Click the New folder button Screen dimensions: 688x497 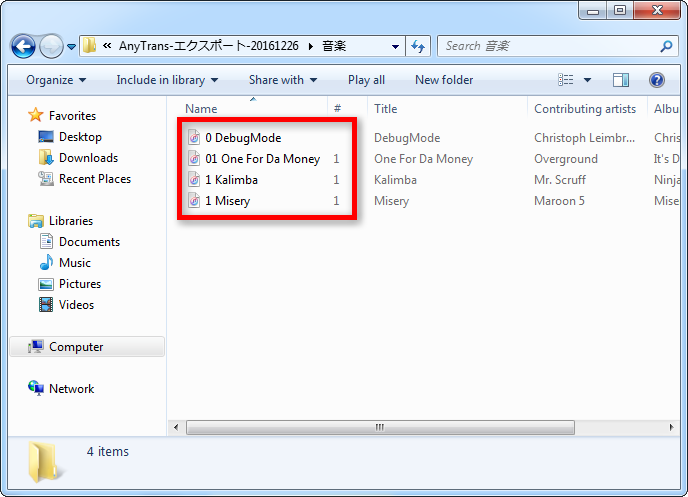444,80
